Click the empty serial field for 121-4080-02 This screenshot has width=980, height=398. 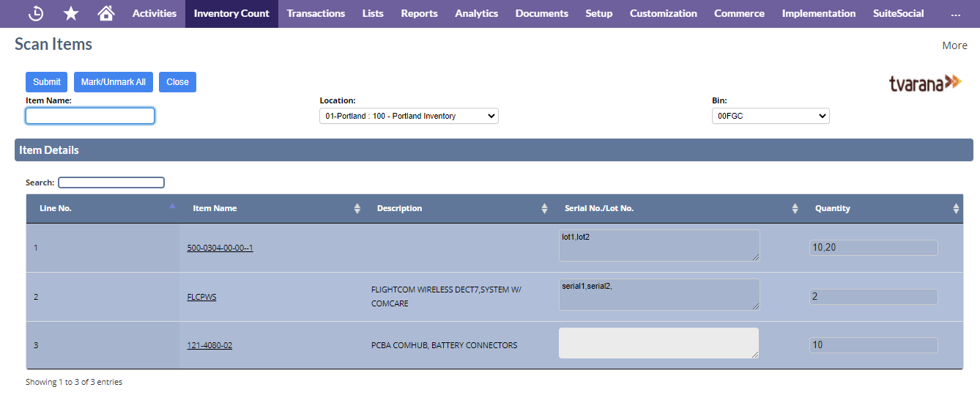[x=658, y=343]
